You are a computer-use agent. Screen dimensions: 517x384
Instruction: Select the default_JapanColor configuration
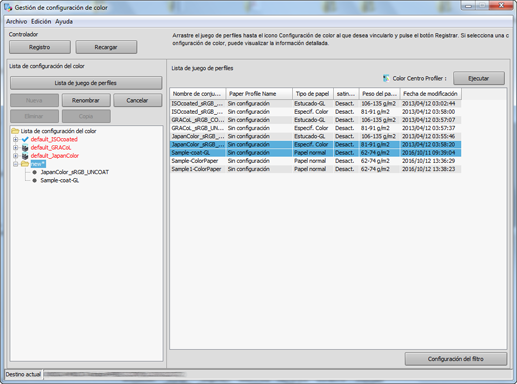[x=55, y=156]
